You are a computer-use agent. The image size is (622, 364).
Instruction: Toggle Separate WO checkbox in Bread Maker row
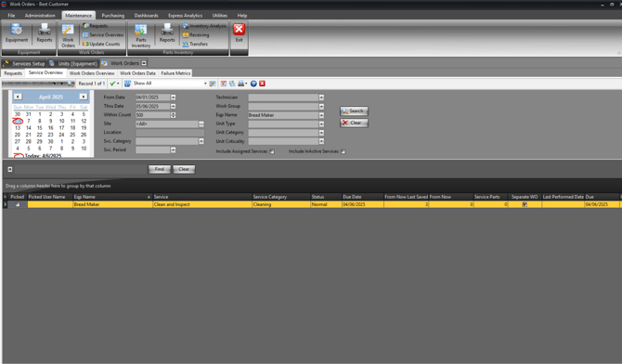click(525, 205)
